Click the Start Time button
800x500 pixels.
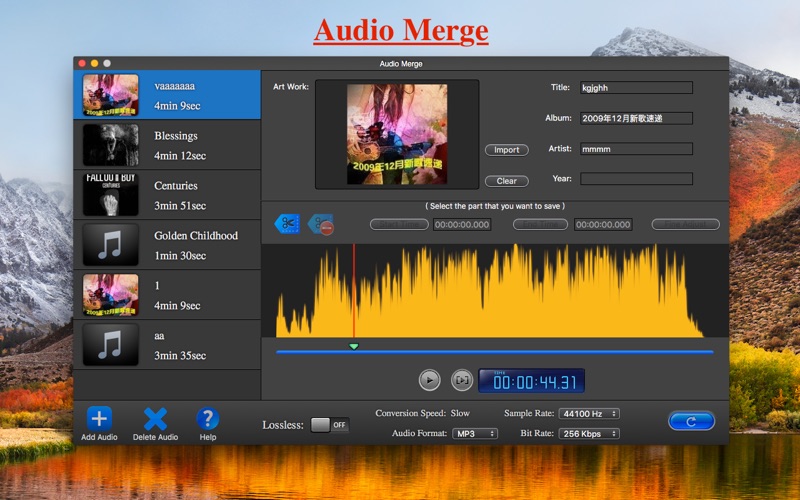coord(399,224)
